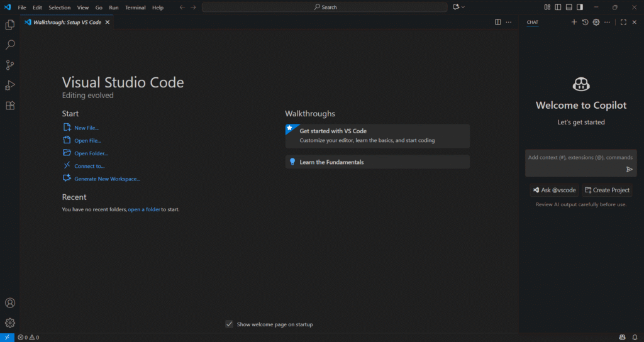Open the Explorer view in activity bar

(x=10, y=25)
